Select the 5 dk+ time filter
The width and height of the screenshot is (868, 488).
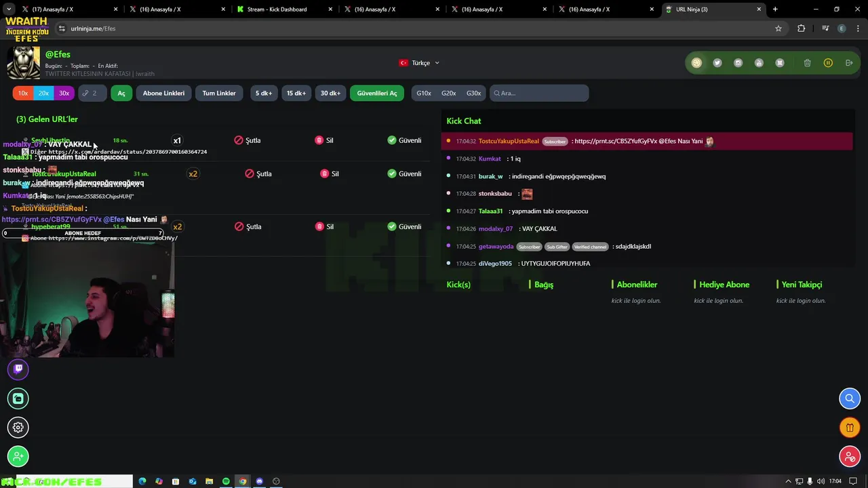pos(264,93)
